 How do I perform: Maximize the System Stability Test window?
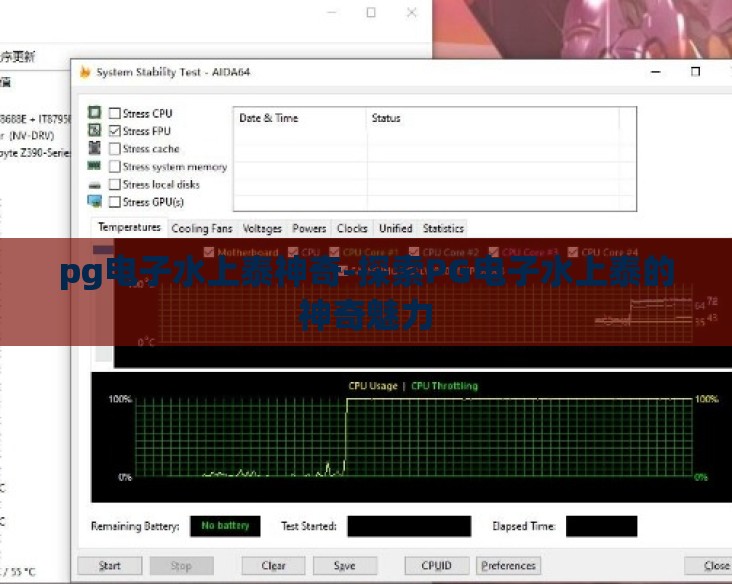[696, 71]
